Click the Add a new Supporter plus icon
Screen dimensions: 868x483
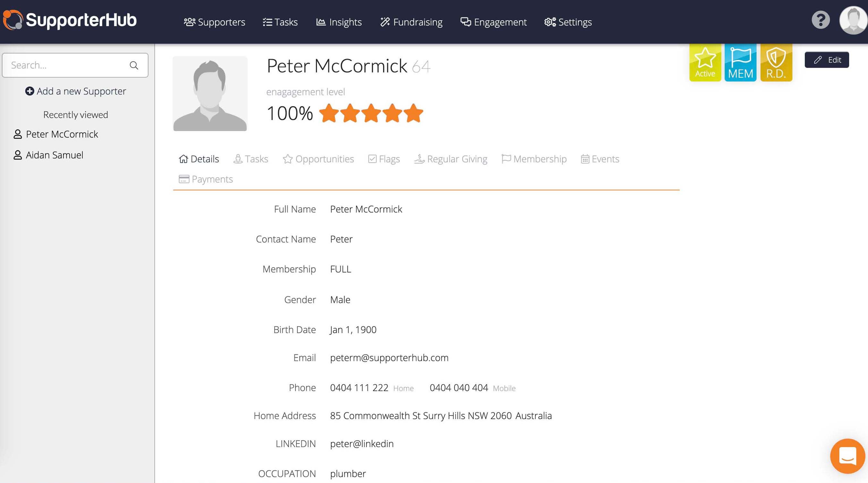(30, 91)
